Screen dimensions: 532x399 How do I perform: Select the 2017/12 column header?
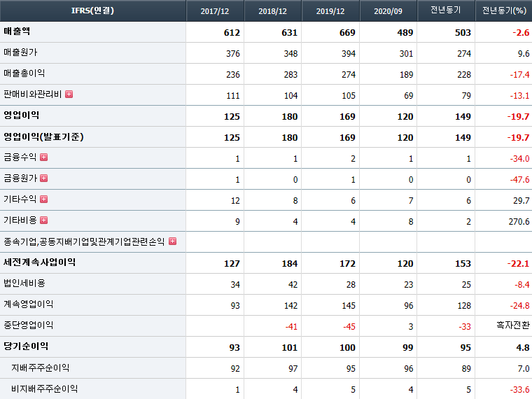215,11
